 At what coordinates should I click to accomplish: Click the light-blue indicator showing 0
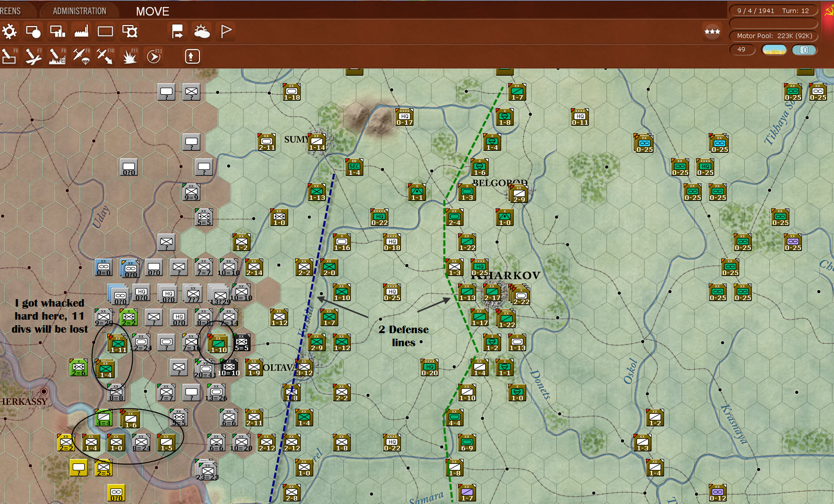pos(804,50)
